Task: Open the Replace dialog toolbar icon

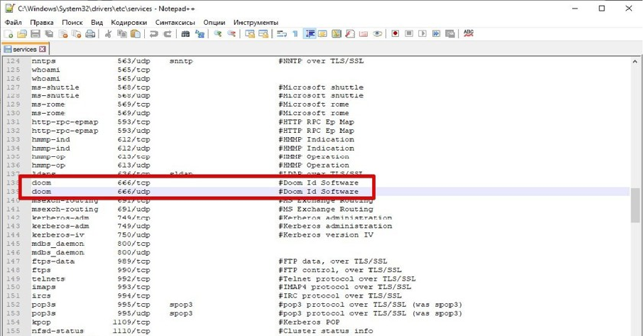Action: (x=200, y=34)
